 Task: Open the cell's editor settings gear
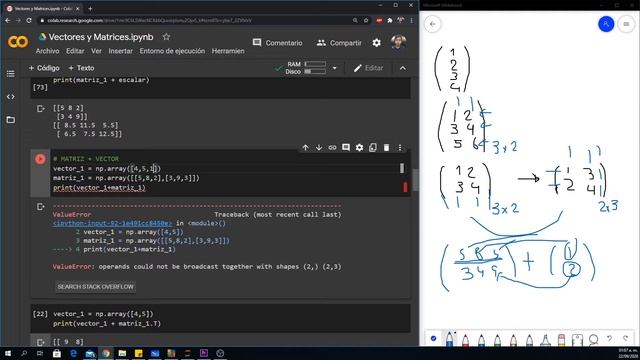coord(359,147)
